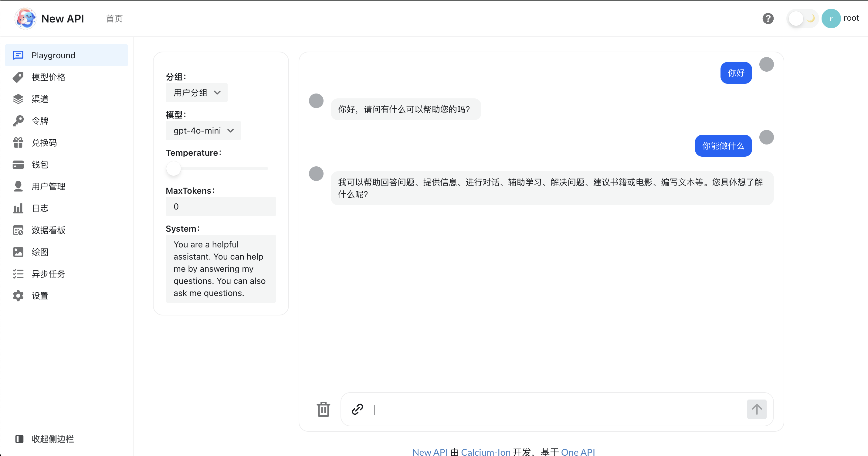Screen dimensions: 868x456
Task: Open the 渠道 channels panel
Action: 39,99
